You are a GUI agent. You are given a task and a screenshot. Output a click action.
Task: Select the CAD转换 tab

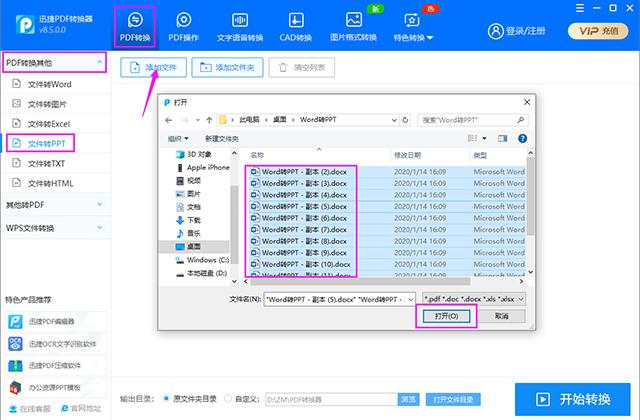pos(296,27)
